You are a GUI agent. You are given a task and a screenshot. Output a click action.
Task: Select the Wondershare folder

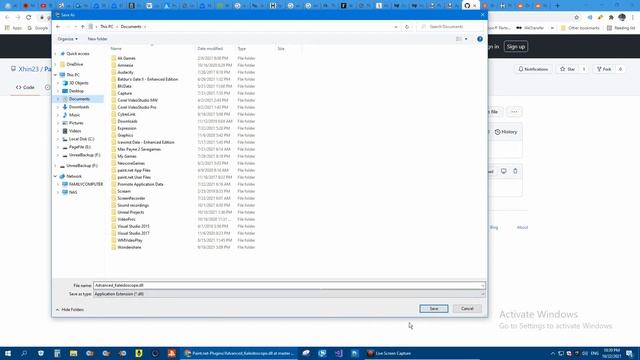click(x=129, y=247)
